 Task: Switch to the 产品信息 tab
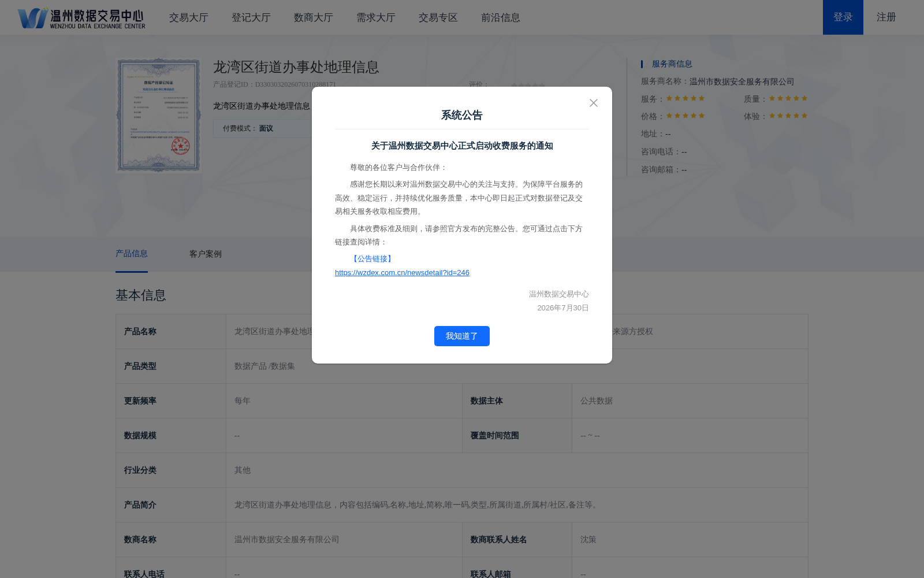[132, 254]
